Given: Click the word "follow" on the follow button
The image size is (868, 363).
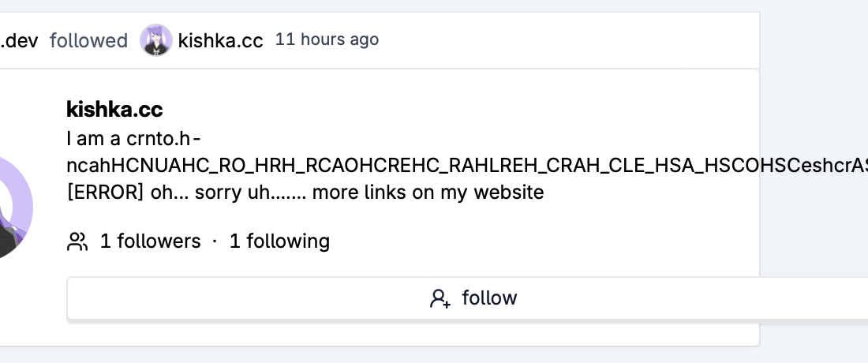Looking at the screenshot, I should pos(489,298).
